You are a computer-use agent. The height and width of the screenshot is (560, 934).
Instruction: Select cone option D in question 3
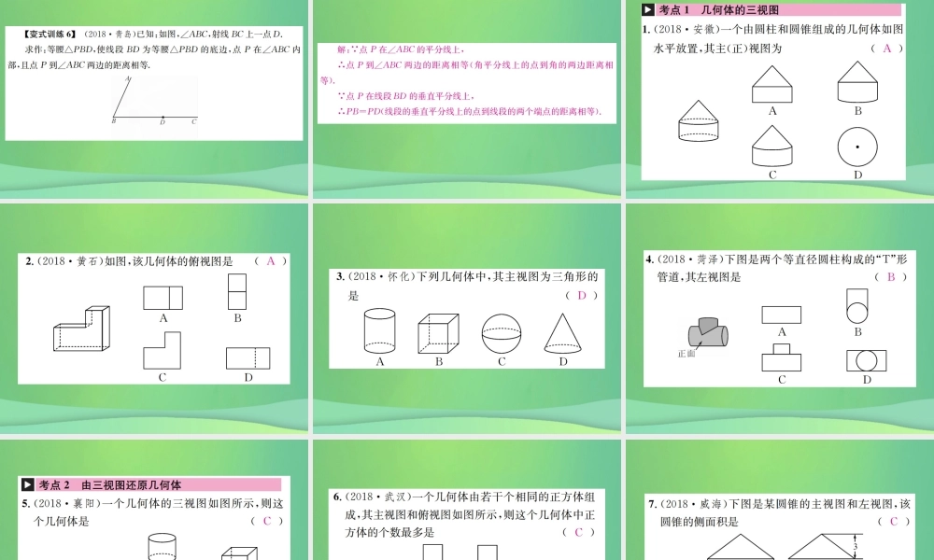pos(563,333)
